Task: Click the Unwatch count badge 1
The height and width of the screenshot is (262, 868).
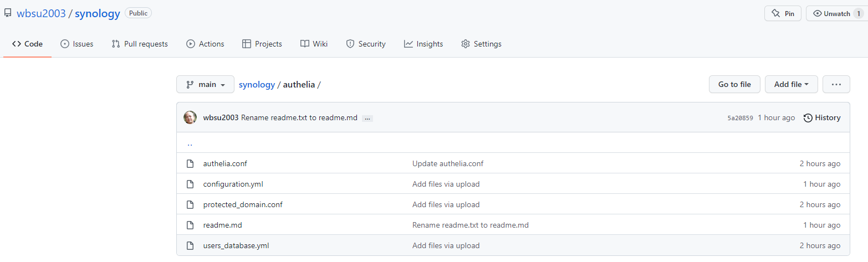Action: point(859,13)
